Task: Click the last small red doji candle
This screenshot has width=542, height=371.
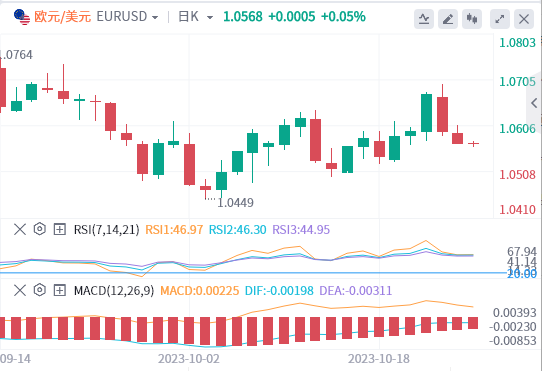Action: pyautogui.click(x=474, y=143)
